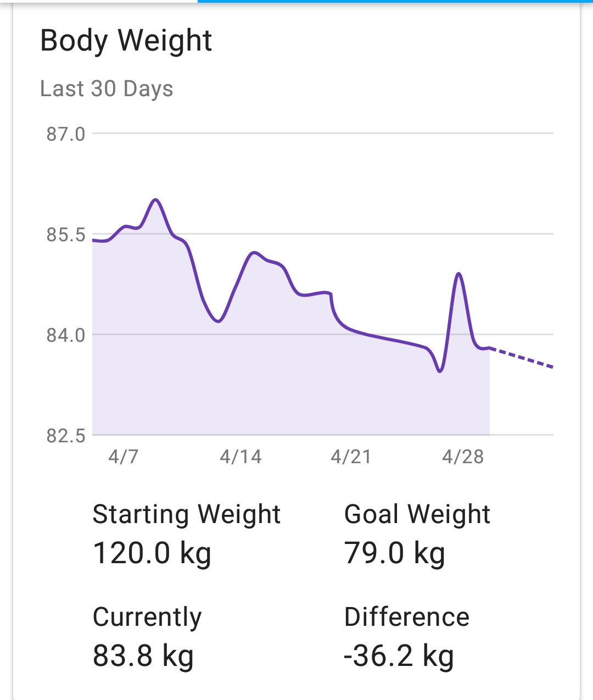
Task: Select the 4/7 date label on chart
Action: (x=124, y=457)
